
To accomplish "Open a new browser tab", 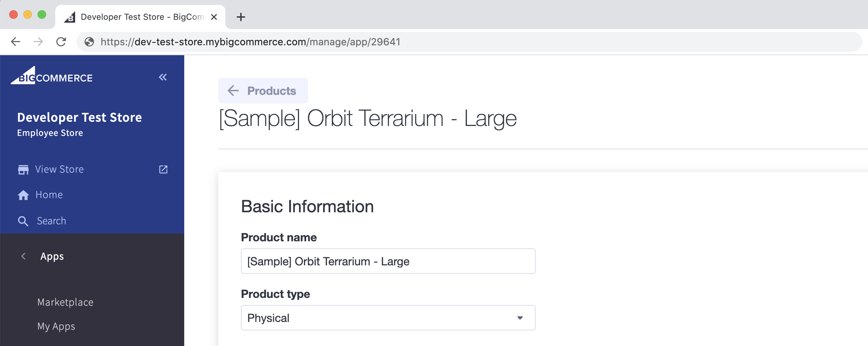I will (x=241, y=17).
